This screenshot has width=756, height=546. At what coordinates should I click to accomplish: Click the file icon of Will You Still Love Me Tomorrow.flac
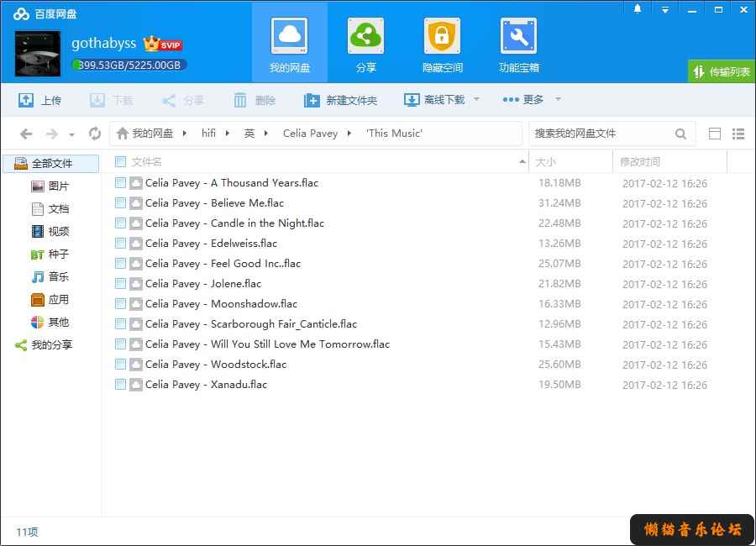click(x=136, y=344)
